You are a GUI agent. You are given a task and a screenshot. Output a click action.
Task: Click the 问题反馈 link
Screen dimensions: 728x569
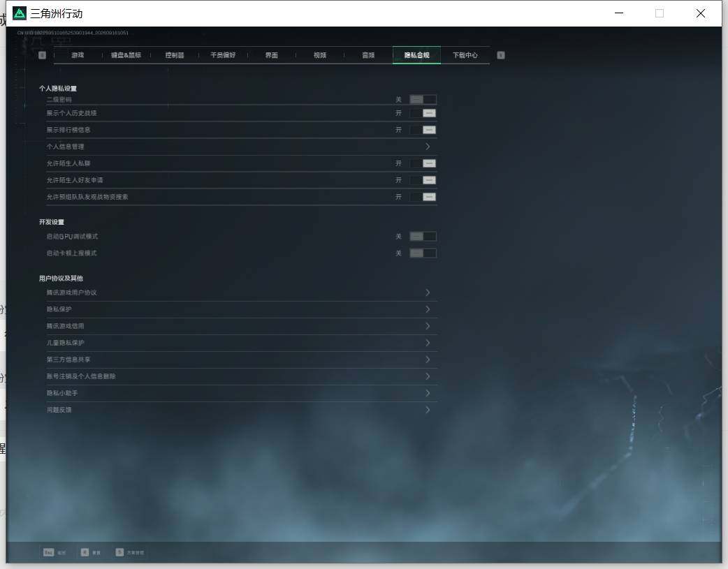pyautogui.click(x=242, y=410)
